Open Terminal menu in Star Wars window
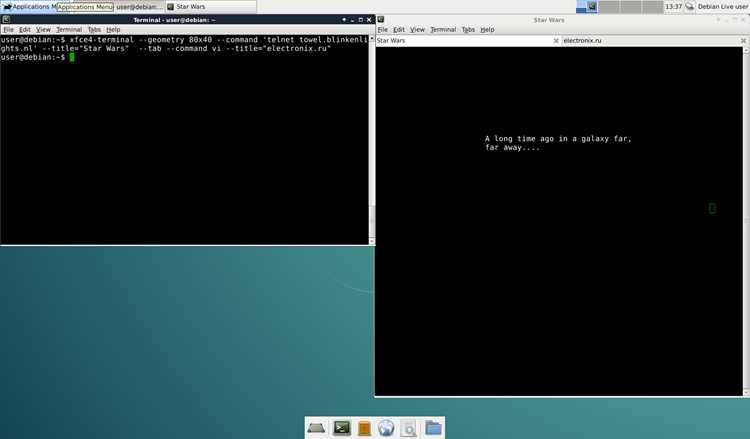This screenshot has width=750, height=439. click(x=443, y=30)
